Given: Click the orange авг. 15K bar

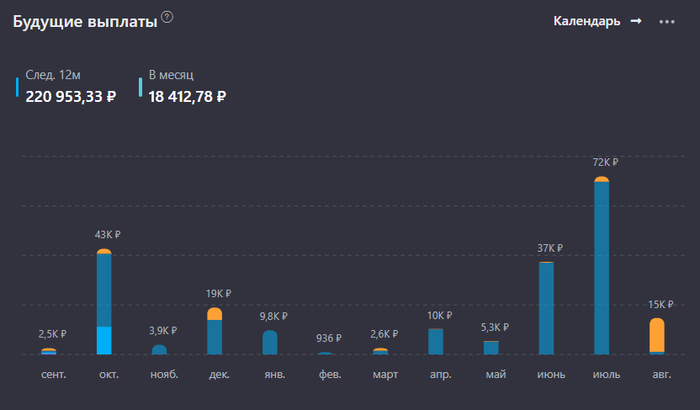Looking at the screenshot, I should point(657,335).
